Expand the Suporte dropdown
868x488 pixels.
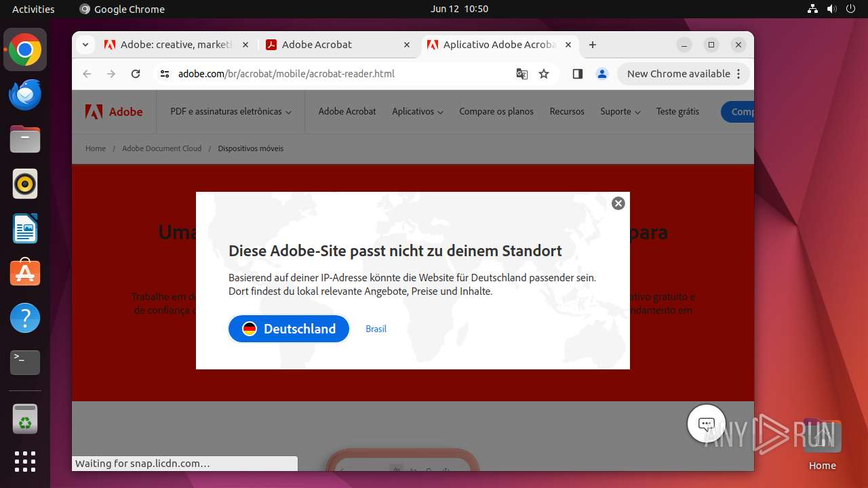tap(620, 112)
